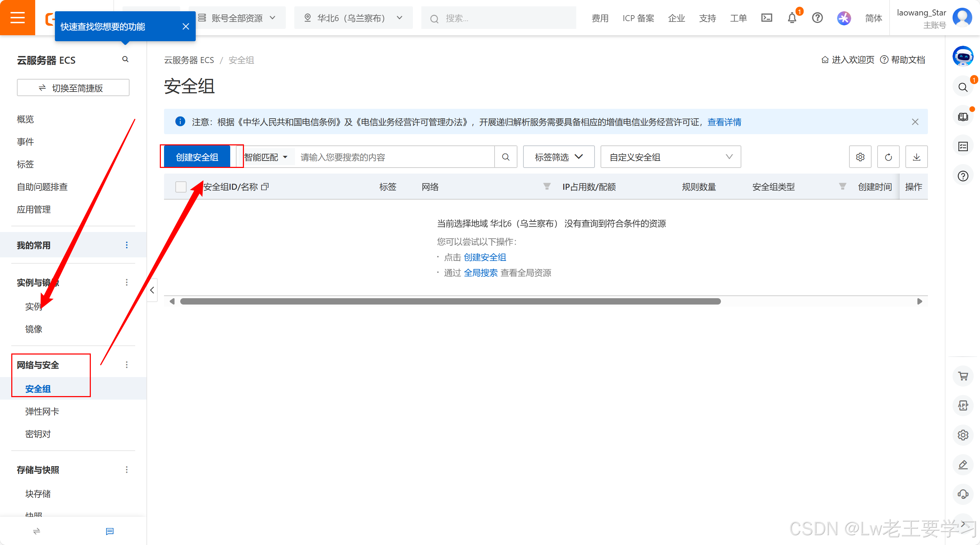Filter the 网络 column
Viewport: 980px width, 545px height.
click(547, 186)
